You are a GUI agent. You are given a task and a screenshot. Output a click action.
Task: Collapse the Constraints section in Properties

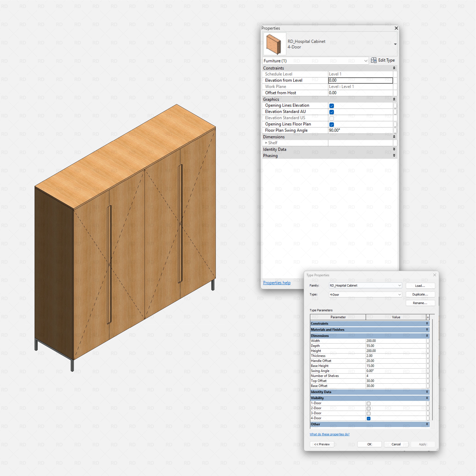(394, 68)
